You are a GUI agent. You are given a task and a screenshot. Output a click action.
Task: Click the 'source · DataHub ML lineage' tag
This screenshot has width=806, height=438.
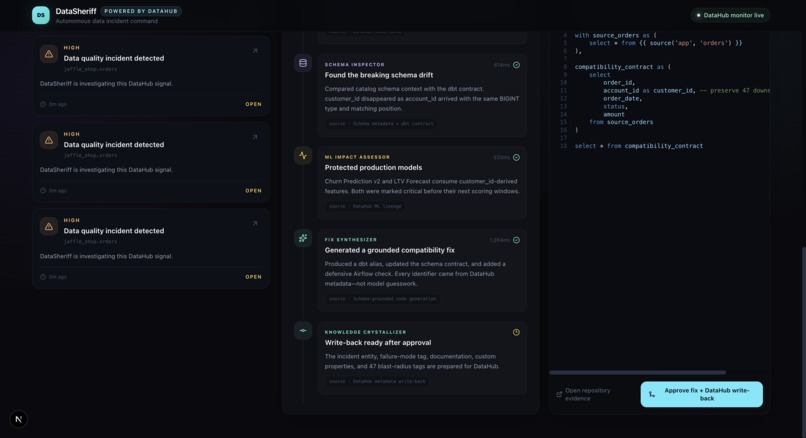[365, 206]
